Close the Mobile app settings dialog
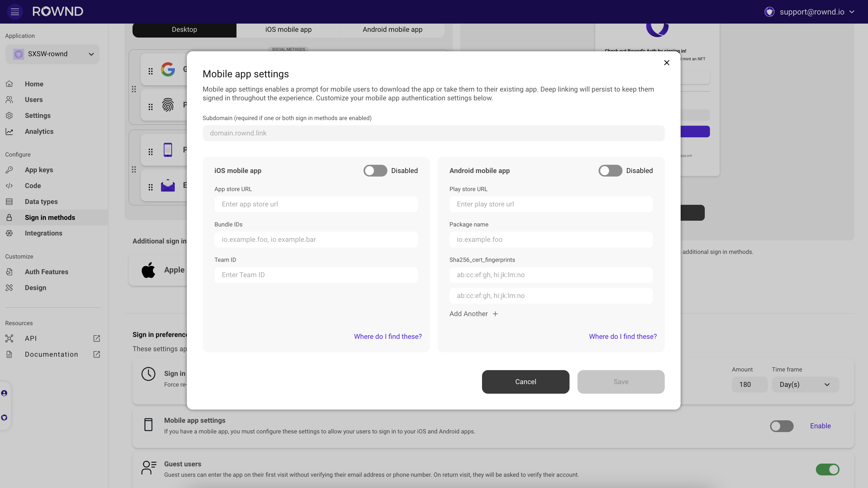The height and width of the screenshot is (488, 868). click(667, 63)
